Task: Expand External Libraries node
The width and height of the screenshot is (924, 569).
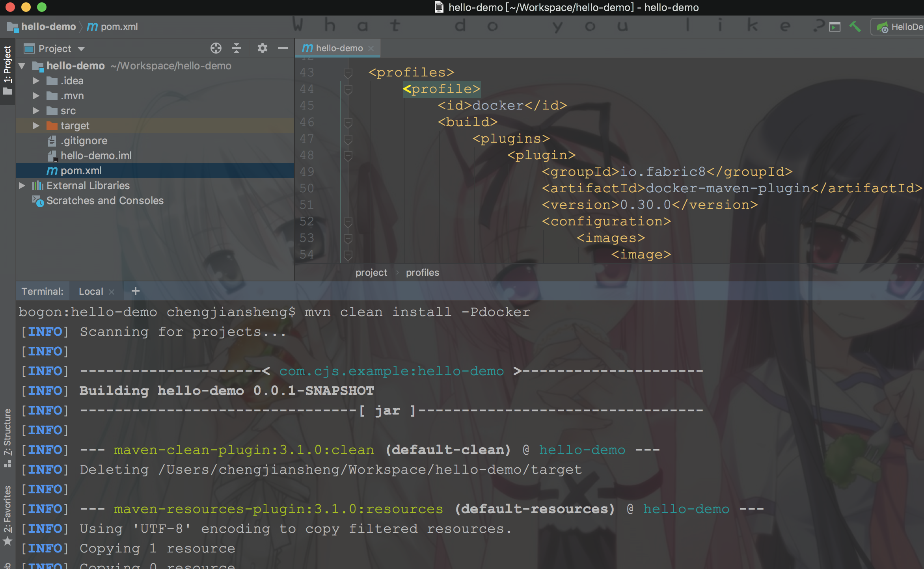Action: tap(22, 186)
